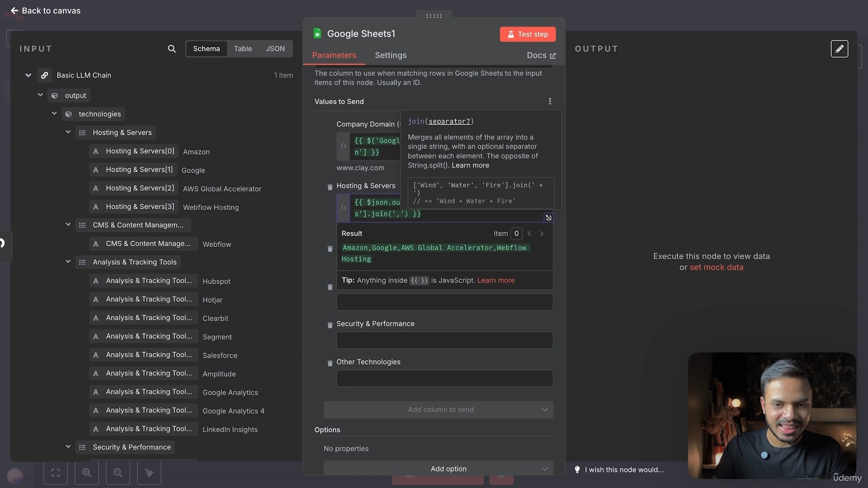The height and width of the screenshot is (488, 868).
Task: Collapse the Basic LLM Chain node
Action: (28, 75)
